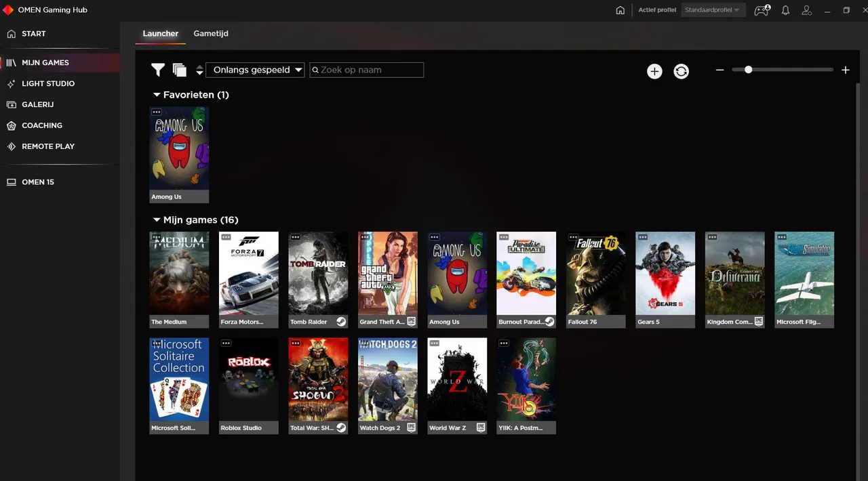Open the three-dot menu on Microsoft Flight Simulator
Viewport: 868px width, 481px height.
click(x=782, y=237)
